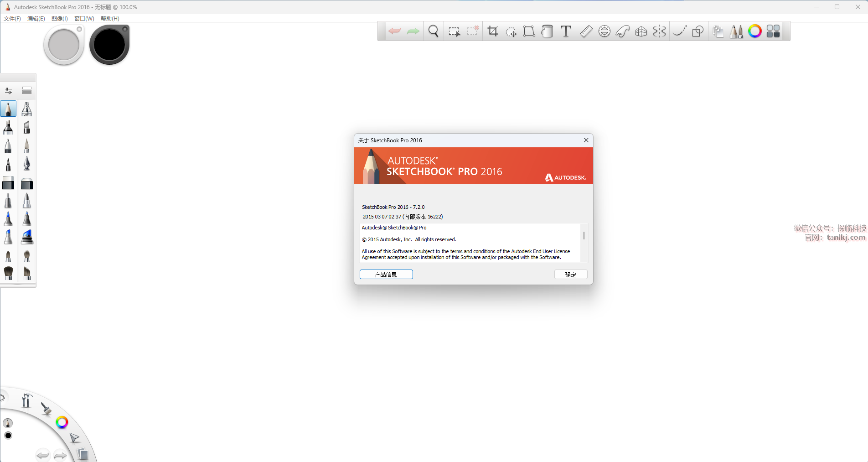Viewport: 868px width, 462px height.
Task: Select the Flood Fill bucket tool
Action: pyautogui.click(x=547, y=31)
